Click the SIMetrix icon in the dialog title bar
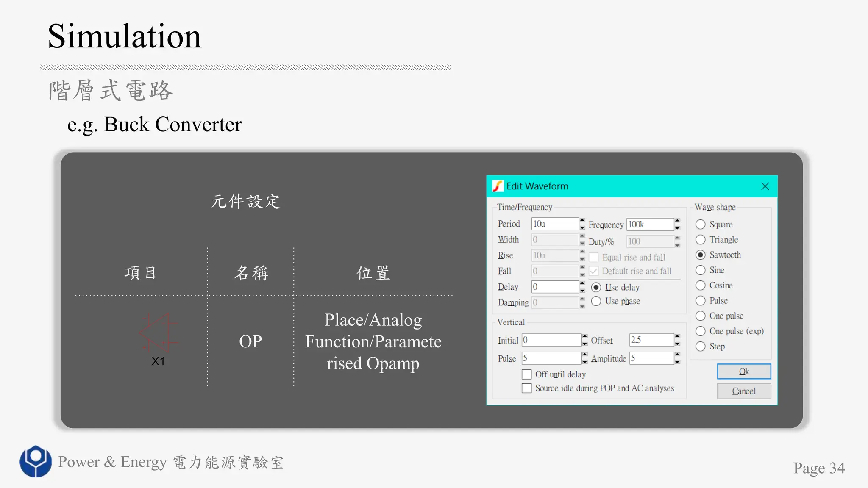This screenshot has width=868, height=488. pos(498,186)
